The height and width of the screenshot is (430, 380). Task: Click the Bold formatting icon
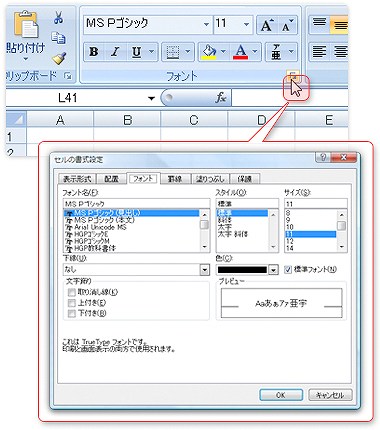coord(94,52)
